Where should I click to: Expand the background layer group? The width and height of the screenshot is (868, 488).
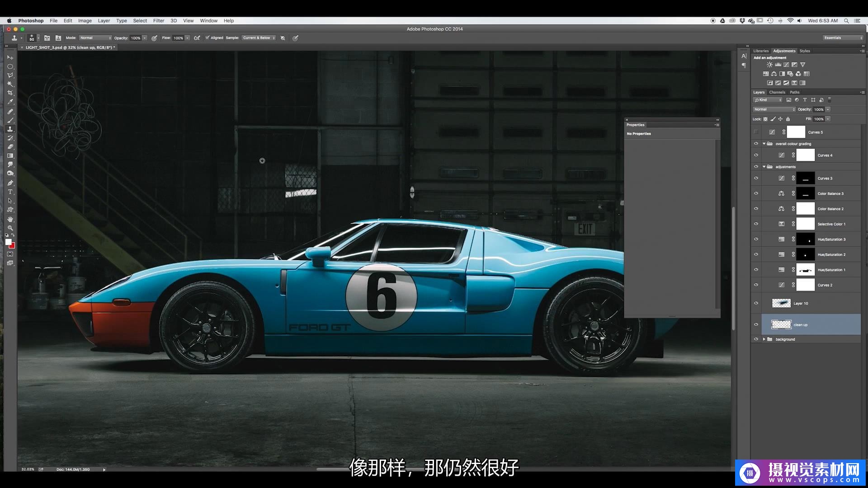[x=764, y=339]
